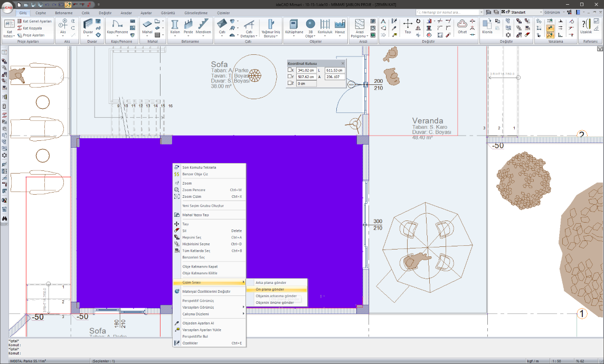The image size is (604, 364).
Task: Click the Kolon column tool icon
Action: (175, 26)
